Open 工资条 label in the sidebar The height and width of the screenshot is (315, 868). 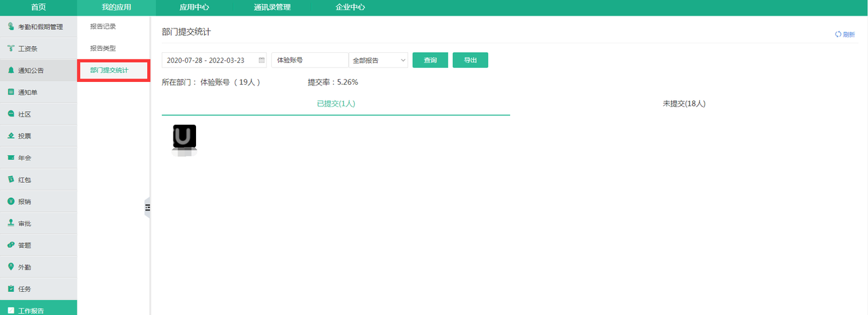(28, 49)
